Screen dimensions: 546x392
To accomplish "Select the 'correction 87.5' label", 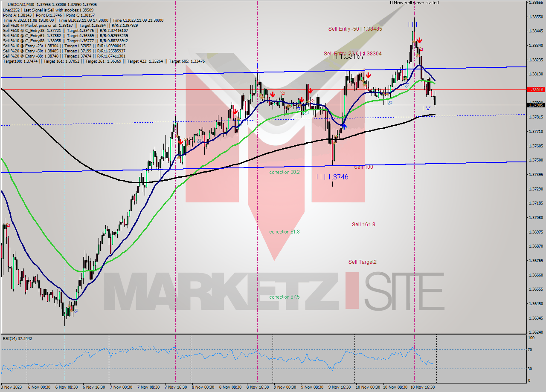I will (x=285, y=297).
